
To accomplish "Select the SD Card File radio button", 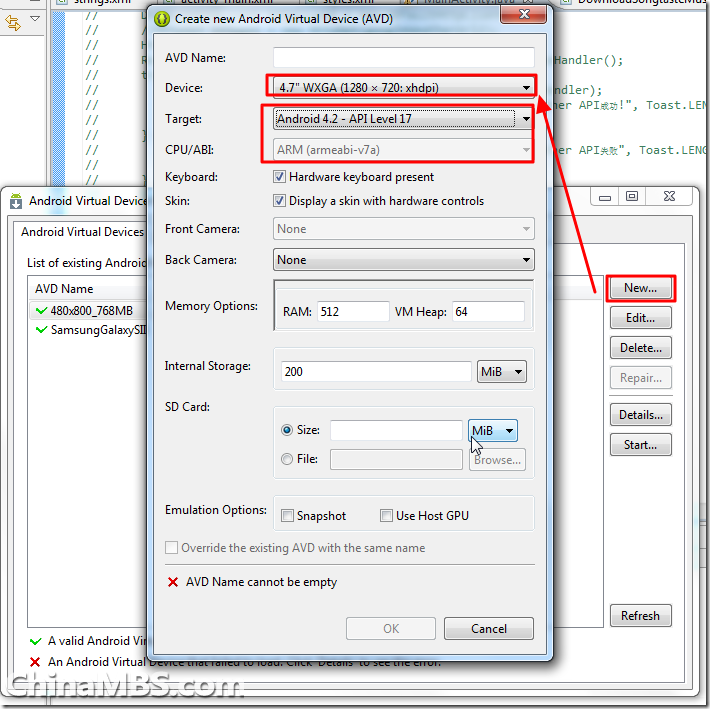I will (287, 459).
